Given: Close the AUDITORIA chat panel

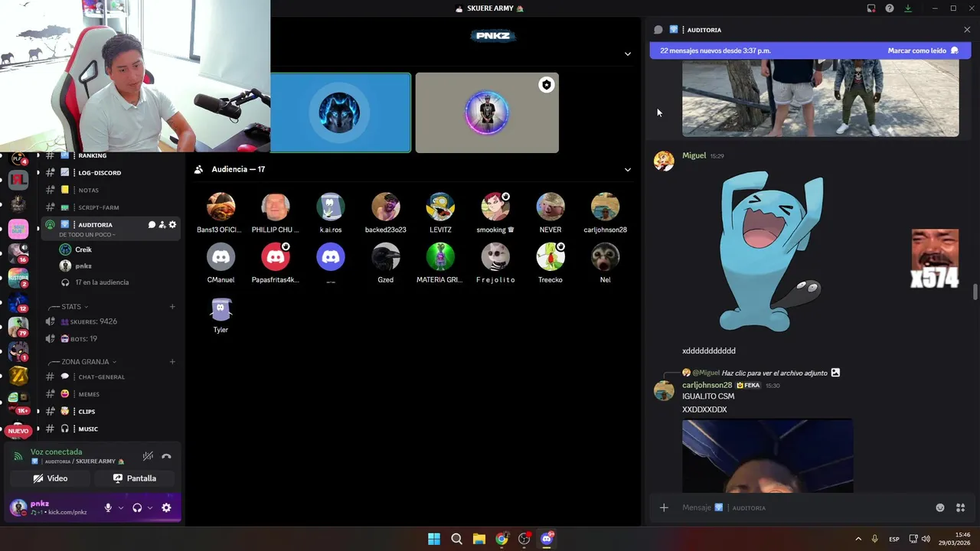Looking at the screenshot, I should tap(967, 30).
